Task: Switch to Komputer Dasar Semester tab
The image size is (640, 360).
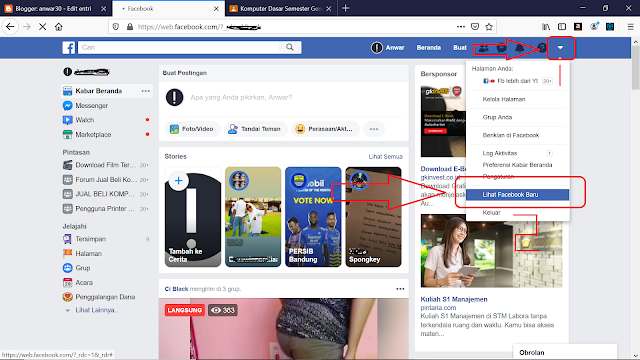Action: tap(281, 8)
